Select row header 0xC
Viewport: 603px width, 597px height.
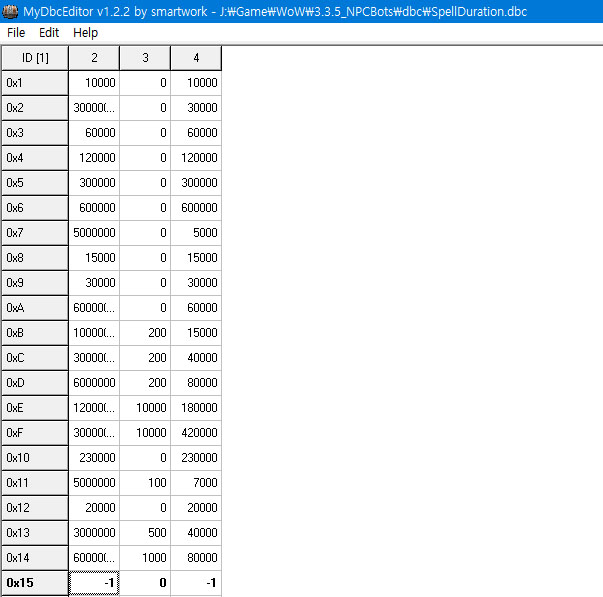pos(35,358)
